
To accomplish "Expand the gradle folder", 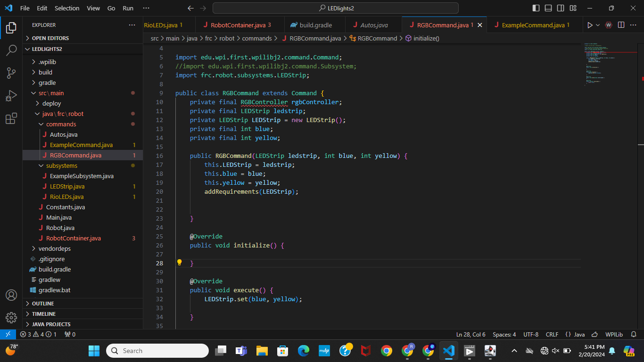I will [x=83, y=82].
